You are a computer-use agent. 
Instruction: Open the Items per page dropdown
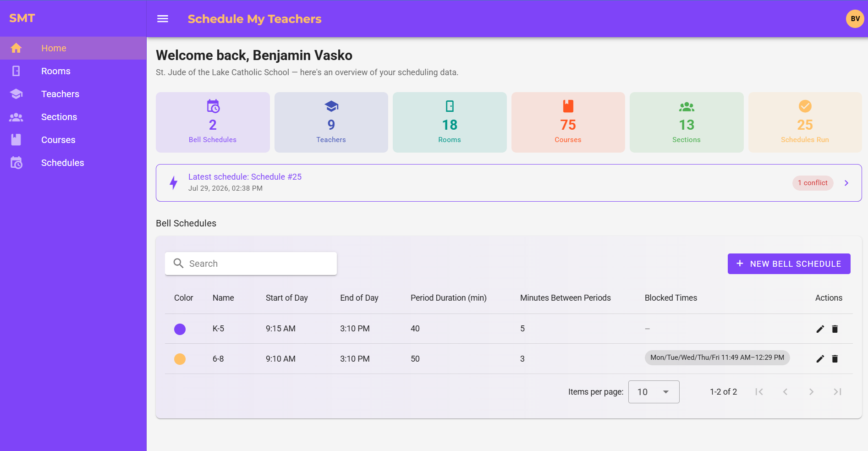pyautogui.click(x=654, y=392)
